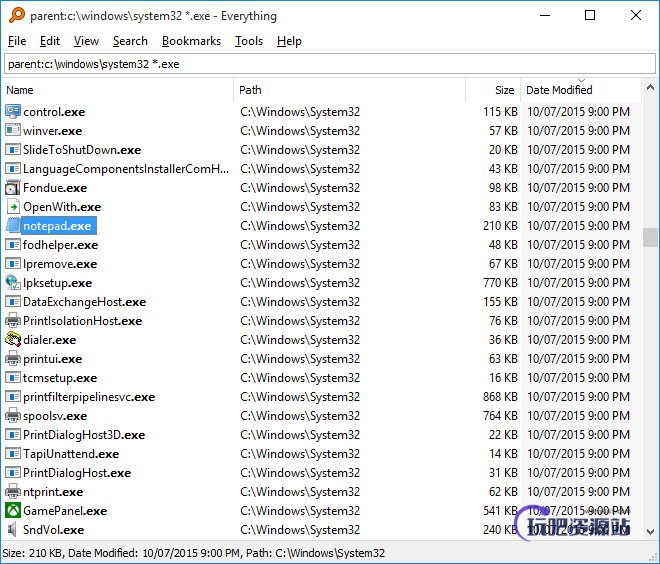Click the notepad.exe notebook icon
This screenshot has width=660, height=564.
pyautogui.click(x=13, y=226)
